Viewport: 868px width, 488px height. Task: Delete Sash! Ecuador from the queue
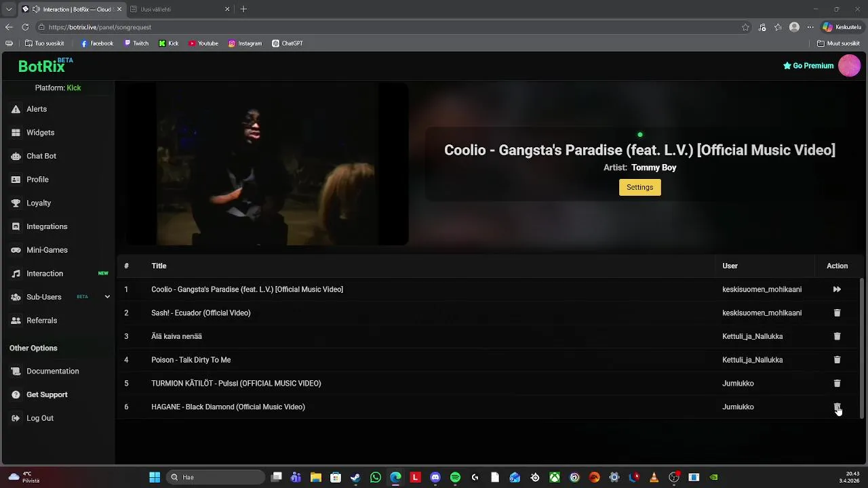pos(837,312)
